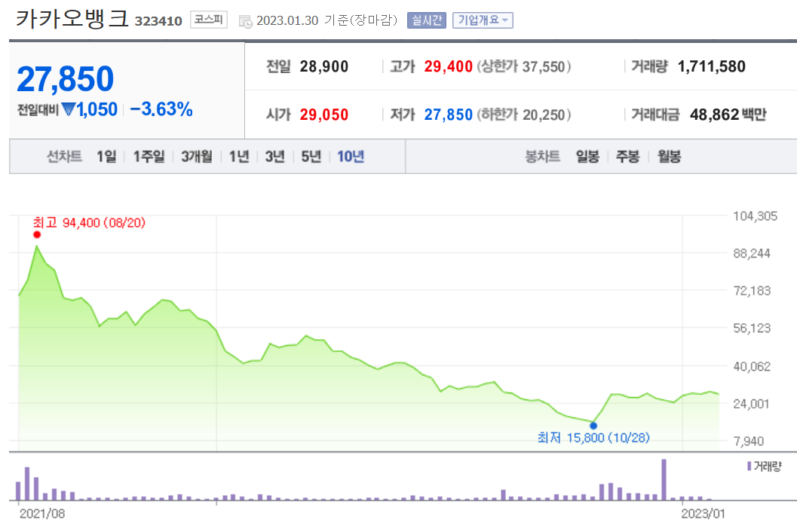Click the 선차트 label
This screenshot has width=797, height=532.
[64, 157]
